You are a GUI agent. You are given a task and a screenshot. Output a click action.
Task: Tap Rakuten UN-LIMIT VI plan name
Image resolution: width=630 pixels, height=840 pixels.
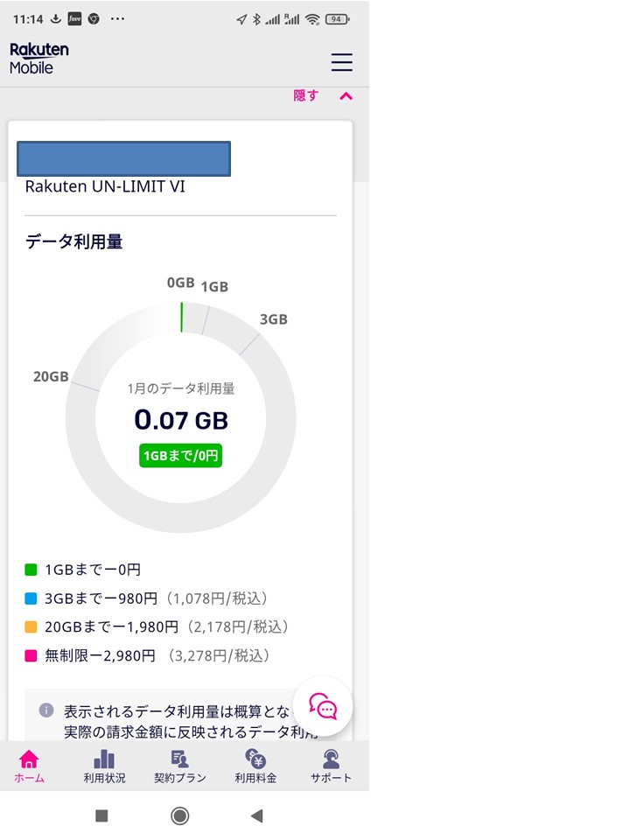point(105,186)
